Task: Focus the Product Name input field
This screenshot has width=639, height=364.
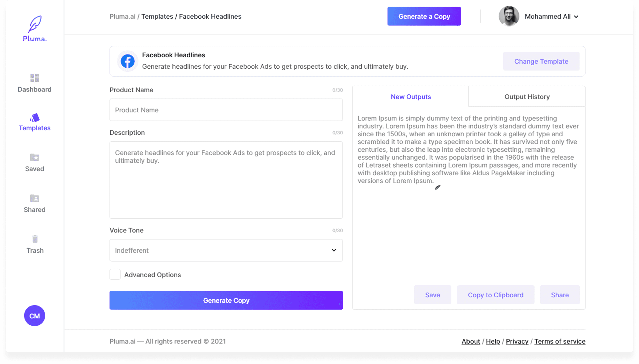Action: click(226, 110)
